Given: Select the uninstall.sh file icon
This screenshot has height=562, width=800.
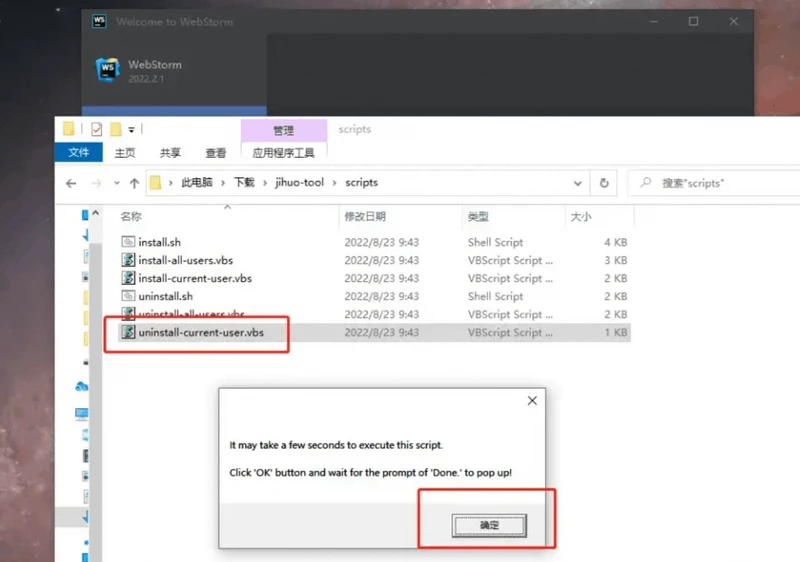Looking at the screenshot, I should [128, 296].
